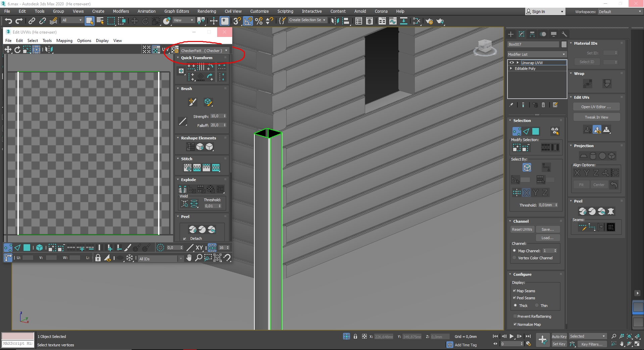Viewport: 644px width, 350px height.
Task: Toggle the Map Seams checkbox
Action: coord(514,291)
